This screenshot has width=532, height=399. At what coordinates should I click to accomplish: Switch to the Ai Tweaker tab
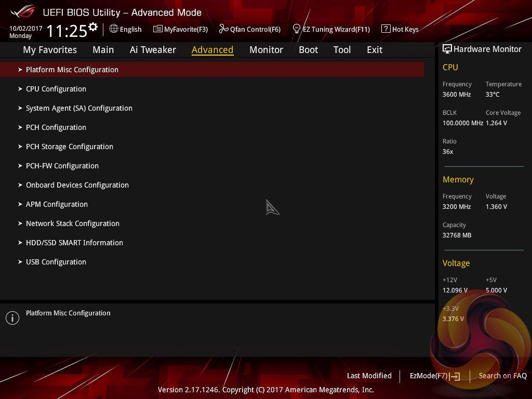tap(153, 50)
